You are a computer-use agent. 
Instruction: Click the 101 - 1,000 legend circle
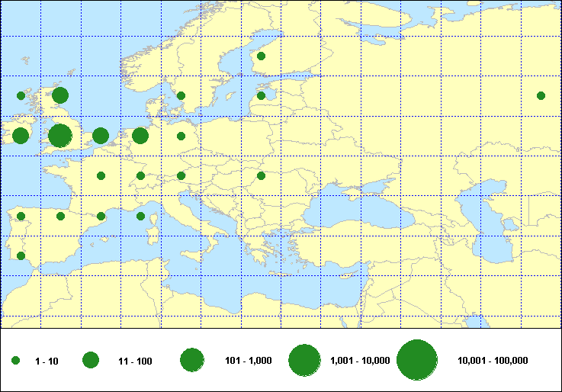(x=191, y=361)
